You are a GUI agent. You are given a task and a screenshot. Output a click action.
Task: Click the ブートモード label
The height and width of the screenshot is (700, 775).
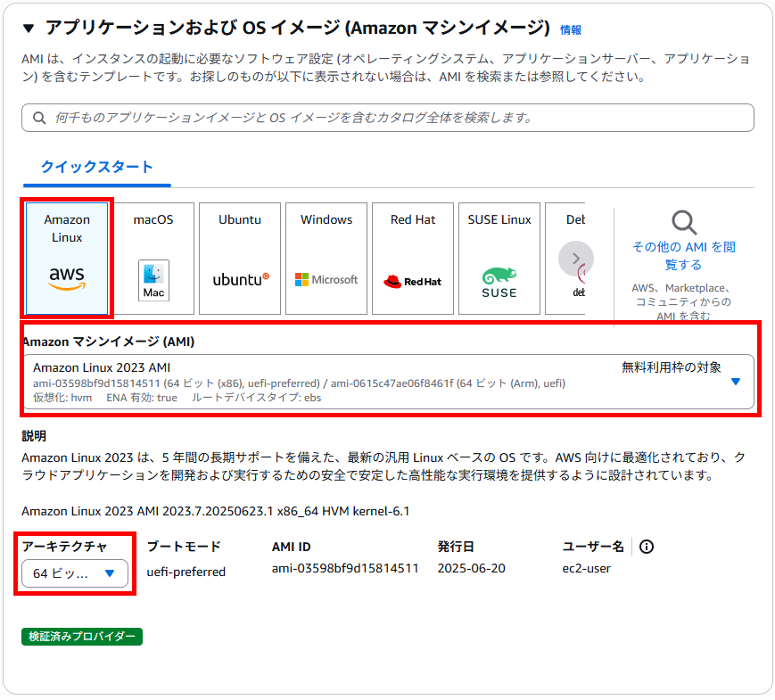pyautogui.click(x=184, y=547)
